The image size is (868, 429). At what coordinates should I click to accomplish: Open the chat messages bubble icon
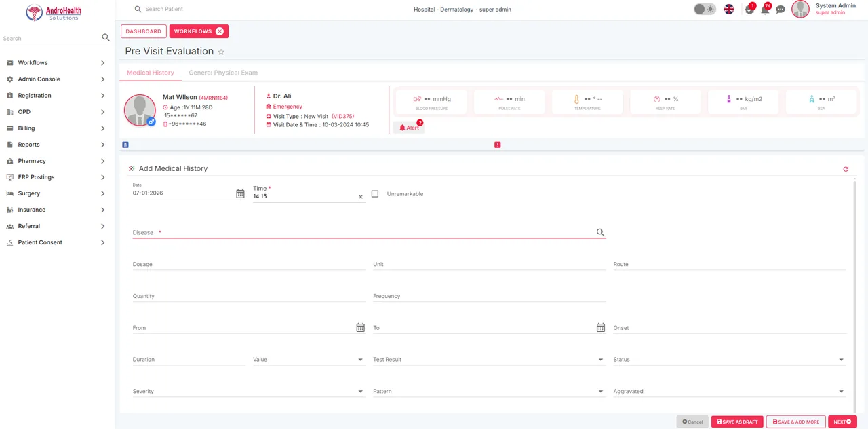(781, 10)
